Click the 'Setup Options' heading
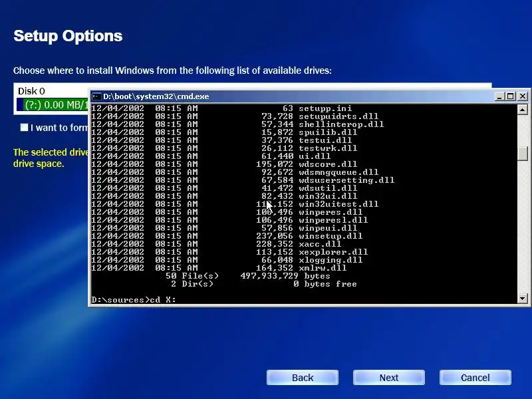Viewport: 532px width, 399px height. pos(68,36)
